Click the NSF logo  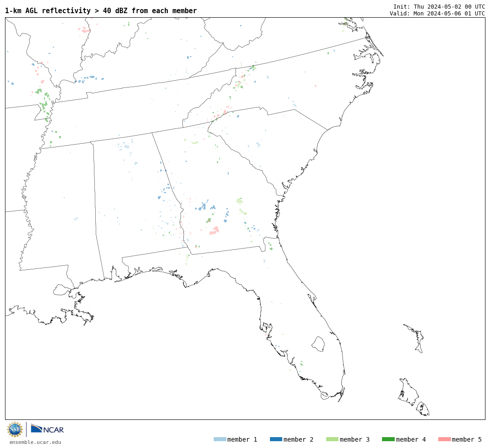(x=15, y=429)
